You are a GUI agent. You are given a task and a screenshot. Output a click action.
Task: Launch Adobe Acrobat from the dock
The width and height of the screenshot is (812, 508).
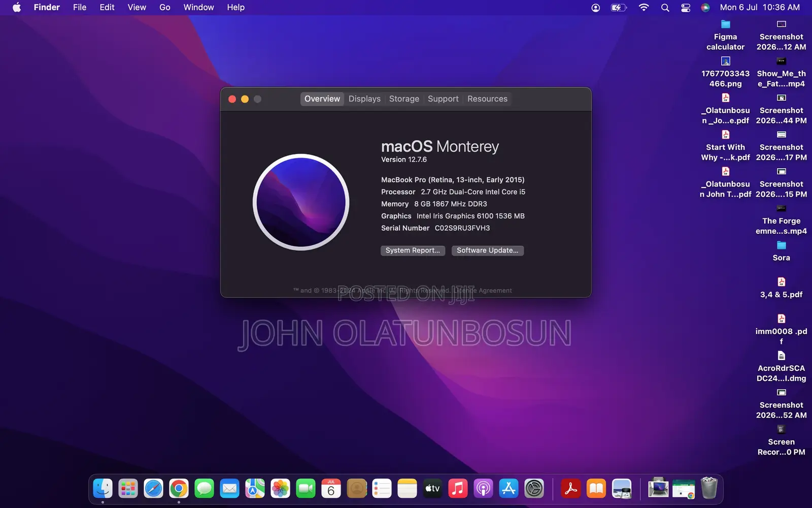[x=571, y=489]
